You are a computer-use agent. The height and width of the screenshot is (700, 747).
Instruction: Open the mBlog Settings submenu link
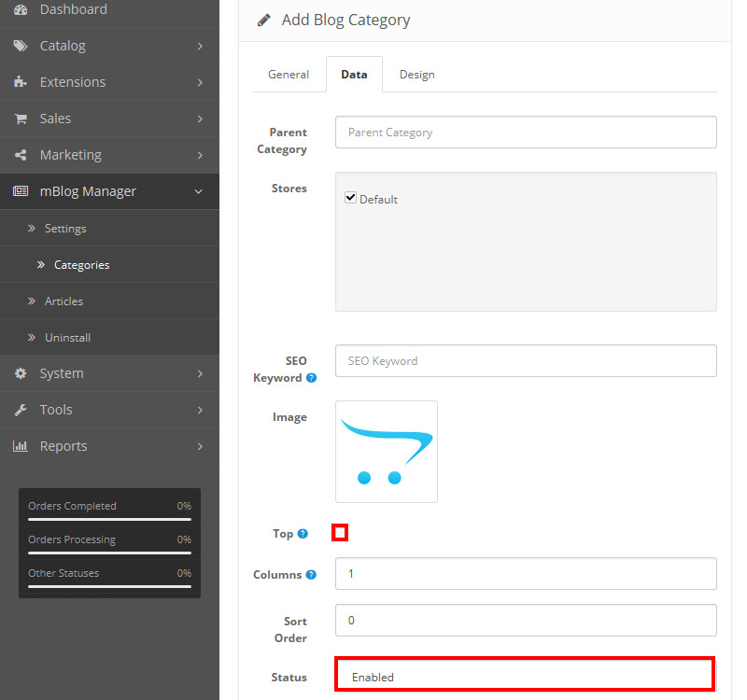pyautogui.click(x=64, y=229)
